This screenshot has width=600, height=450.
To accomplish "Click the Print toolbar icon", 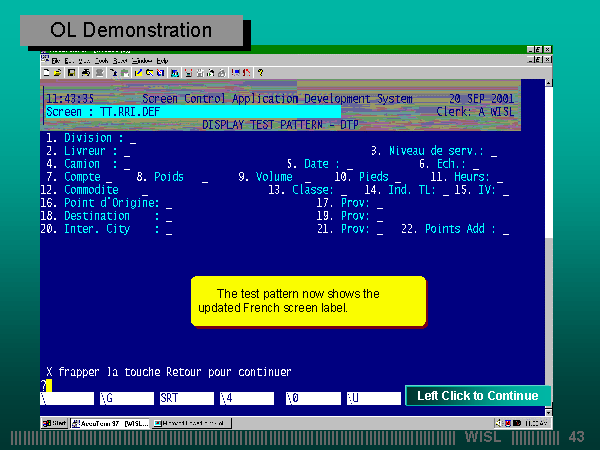I will click(86, 72).
